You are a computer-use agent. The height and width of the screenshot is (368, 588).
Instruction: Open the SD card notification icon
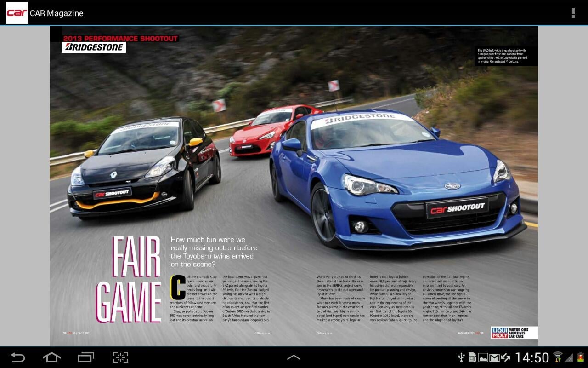pyautogui.click(x=472, y=357)
